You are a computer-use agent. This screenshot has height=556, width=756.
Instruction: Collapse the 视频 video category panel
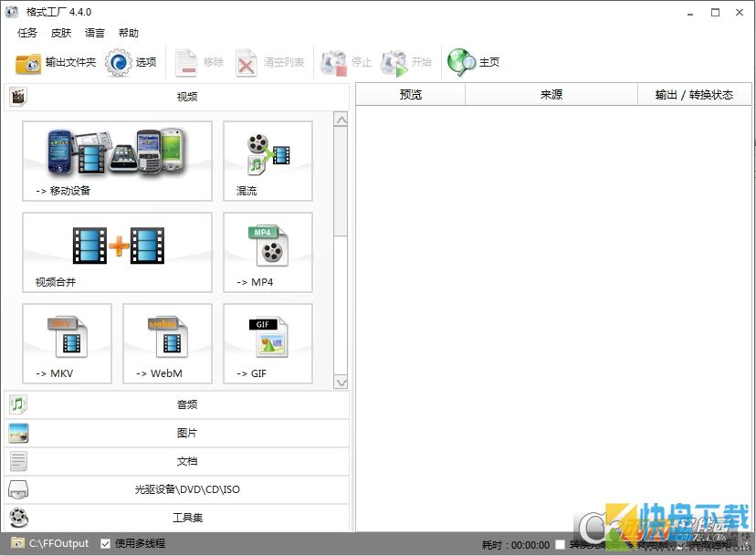[176, 97]
